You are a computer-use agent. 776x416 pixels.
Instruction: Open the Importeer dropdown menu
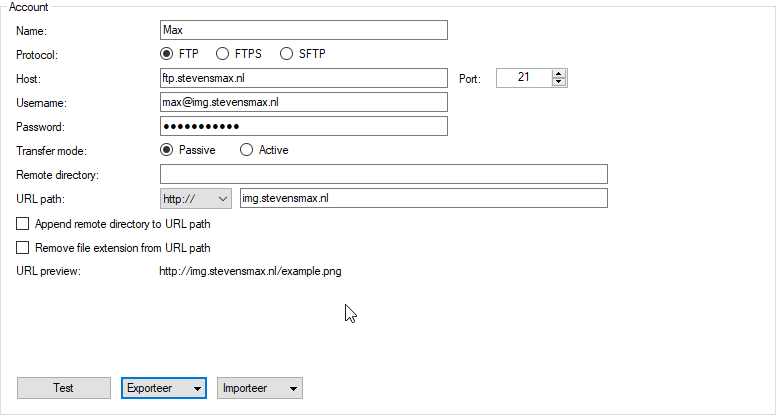coord(259,388)
